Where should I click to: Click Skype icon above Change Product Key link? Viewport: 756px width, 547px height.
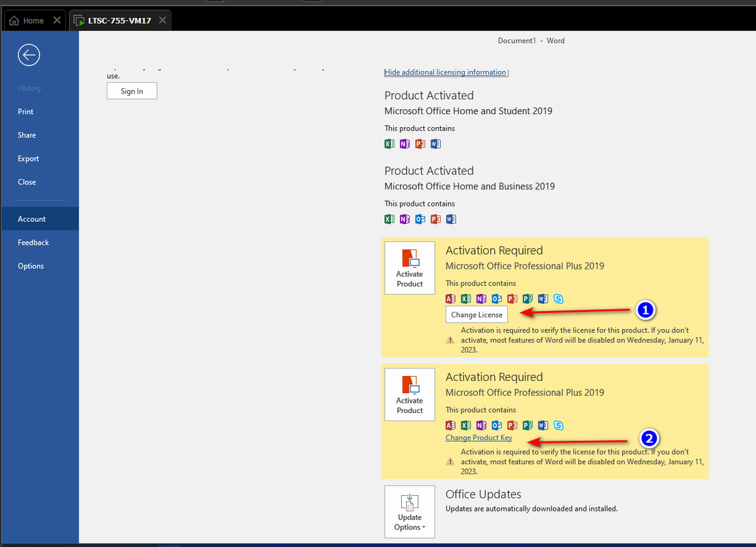pos(558,425)
